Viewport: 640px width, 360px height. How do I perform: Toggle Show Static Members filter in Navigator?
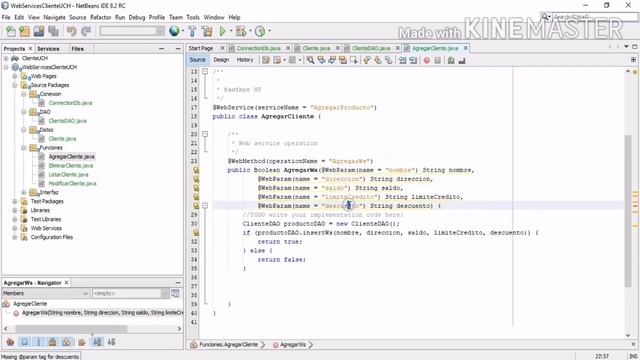tap(39, 342)
